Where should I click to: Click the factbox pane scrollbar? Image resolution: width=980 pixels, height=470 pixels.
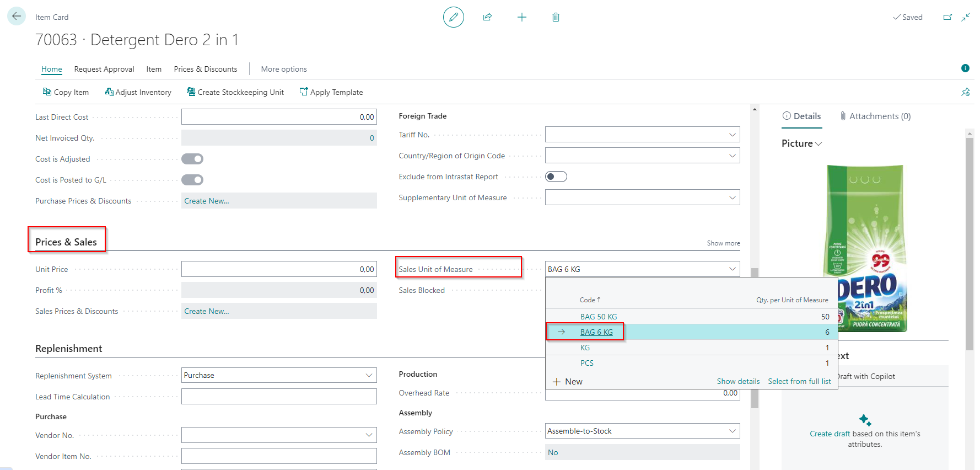pyautogui.click(x=970, y=243)
